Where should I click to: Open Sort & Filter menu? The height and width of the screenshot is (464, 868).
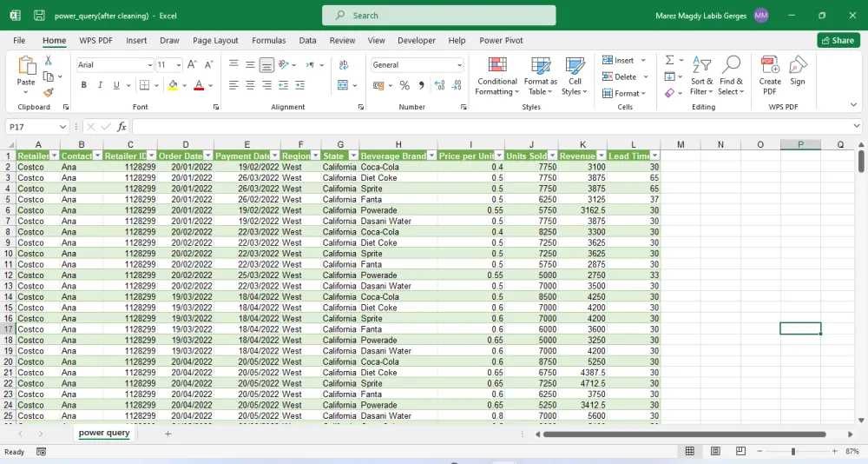point(701,76)
